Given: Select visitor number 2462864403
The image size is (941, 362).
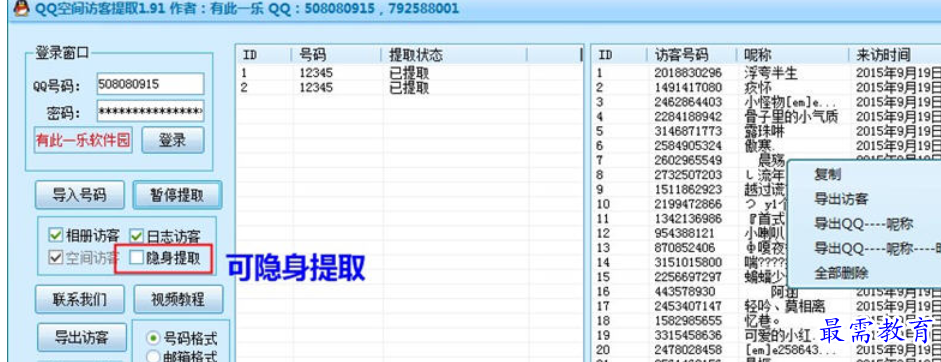Looking at the screenshot, I should pyautogui.click(x=688, y=102).
